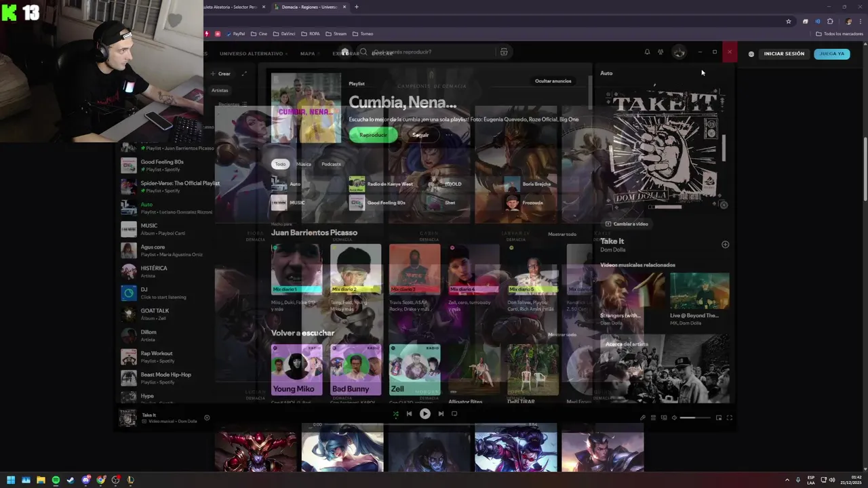
Task: Open the Boris Brejcha shortcut
Action: click(x=541, y=184)
